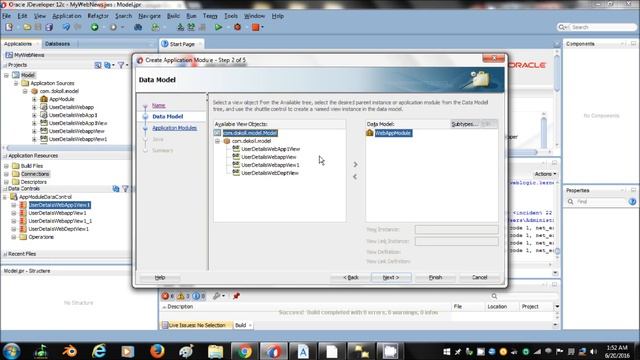Open the Navigate menu
The image size is (640, 360).
coord(149,16)
